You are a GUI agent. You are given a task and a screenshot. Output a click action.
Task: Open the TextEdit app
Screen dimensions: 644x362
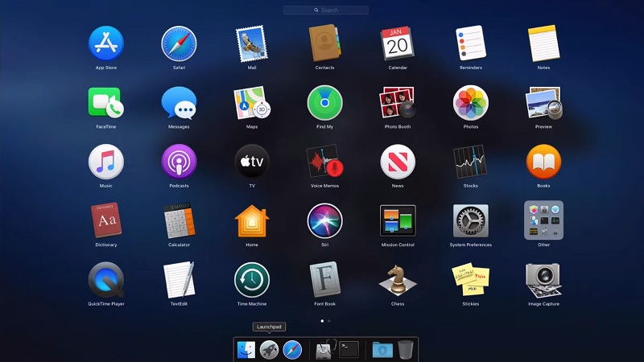click(179, 280)
